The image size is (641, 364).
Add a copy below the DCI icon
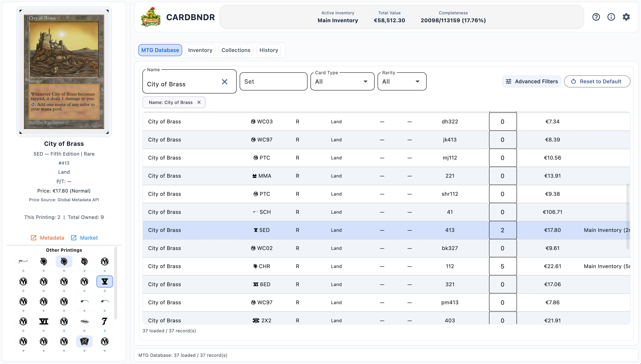(x=84, y=331)
